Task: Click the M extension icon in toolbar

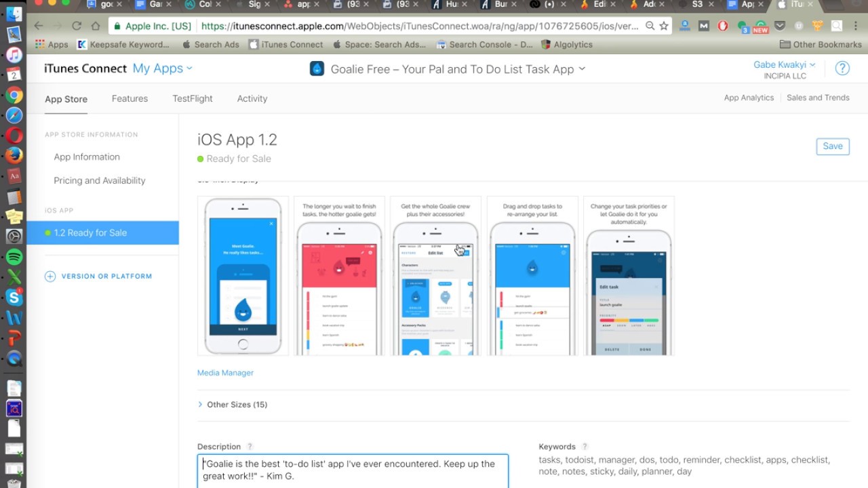Action: (704, 26)
